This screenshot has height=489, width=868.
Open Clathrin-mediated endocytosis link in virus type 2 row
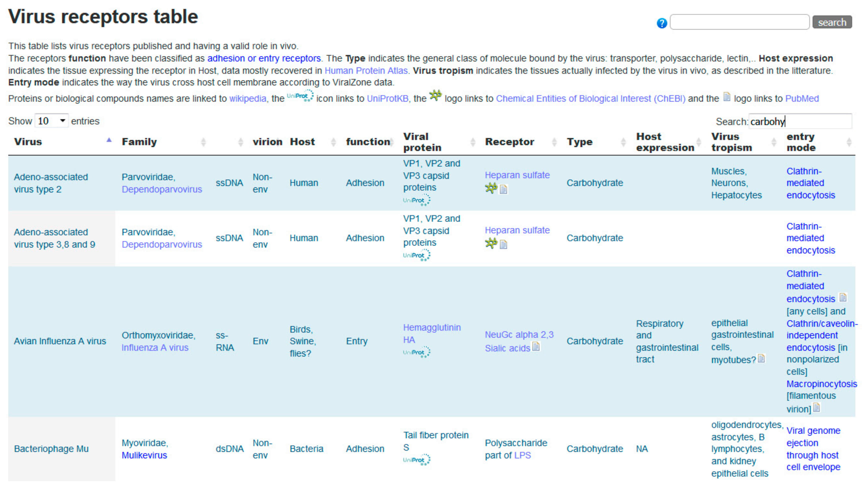[x=810, y=183]
